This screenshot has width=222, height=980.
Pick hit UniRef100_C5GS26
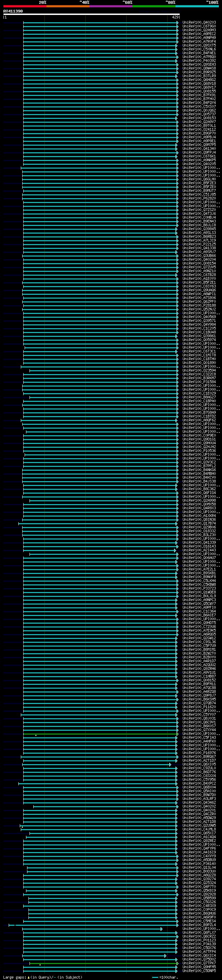pyautogui.click(x=199, y=902)
